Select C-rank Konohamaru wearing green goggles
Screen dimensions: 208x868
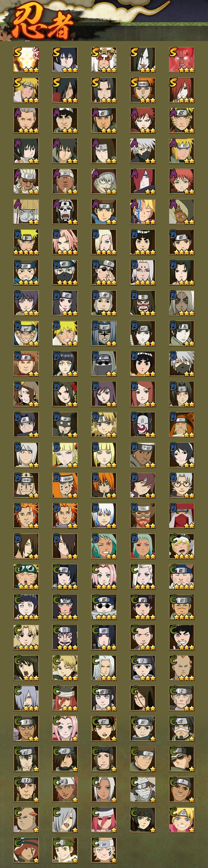point(26,576)
